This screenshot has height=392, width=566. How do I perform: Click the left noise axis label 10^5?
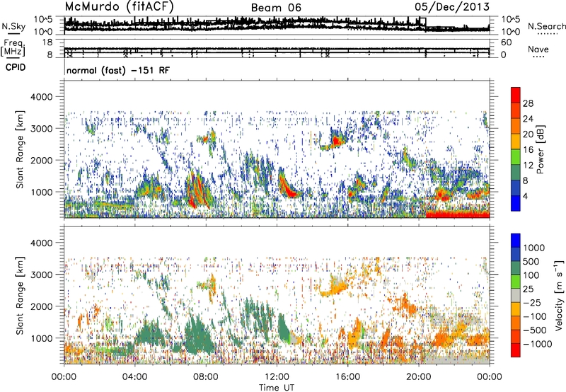(43, 19)
